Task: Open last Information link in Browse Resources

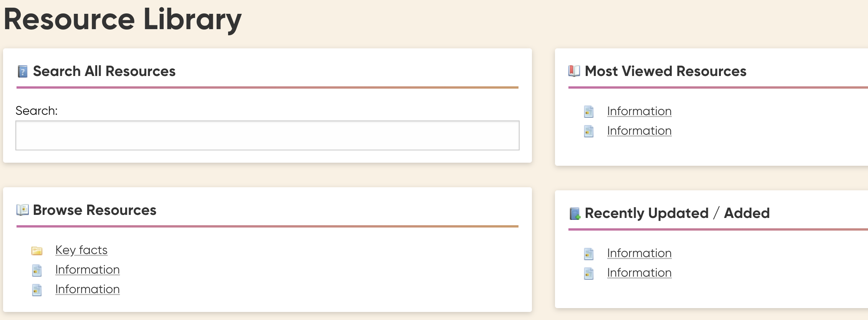Action: pos(88,289)
